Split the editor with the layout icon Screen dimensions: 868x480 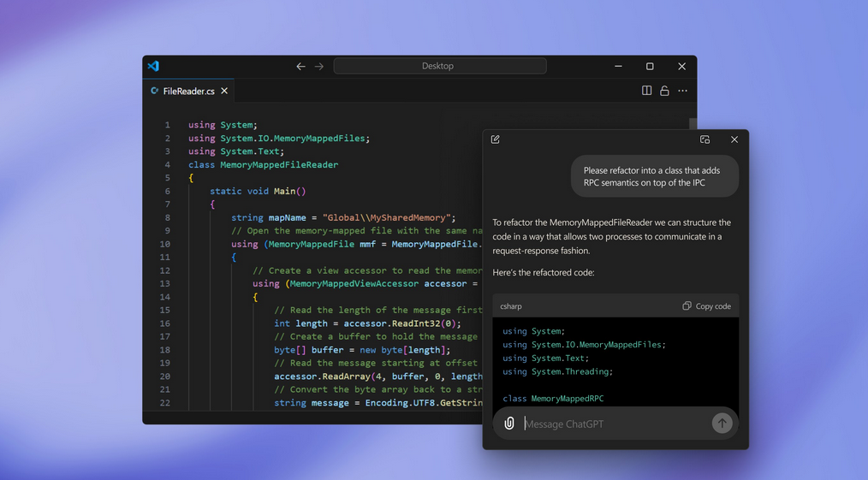coord(646,91)
